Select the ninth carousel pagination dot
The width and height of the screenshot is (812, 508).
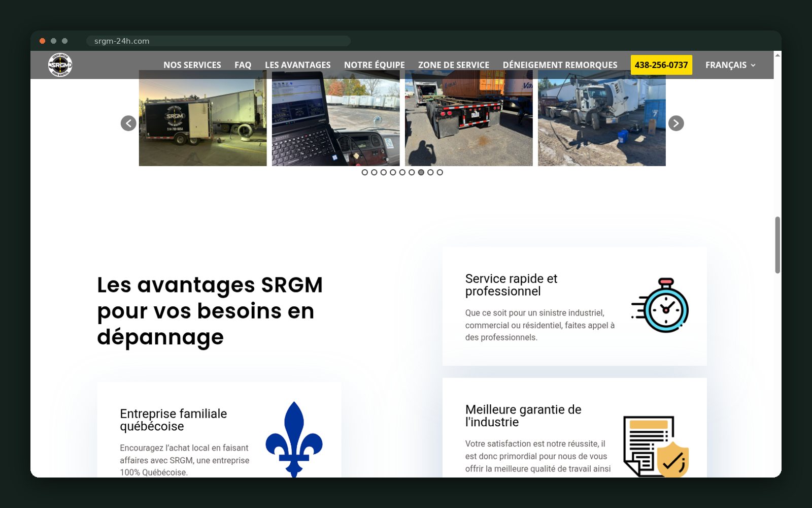pos(440,172)
